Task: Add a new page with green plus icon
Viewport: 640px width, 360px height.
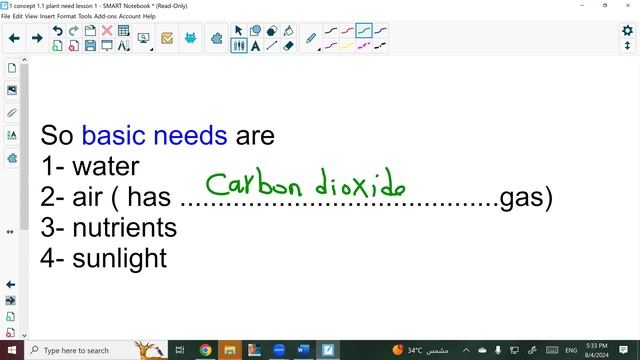Action: (58, 45)
